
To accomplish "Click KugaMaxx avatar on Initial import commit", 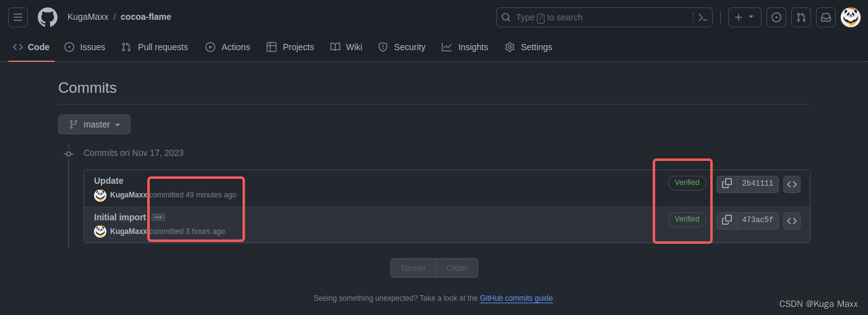I will click(100, 231).
